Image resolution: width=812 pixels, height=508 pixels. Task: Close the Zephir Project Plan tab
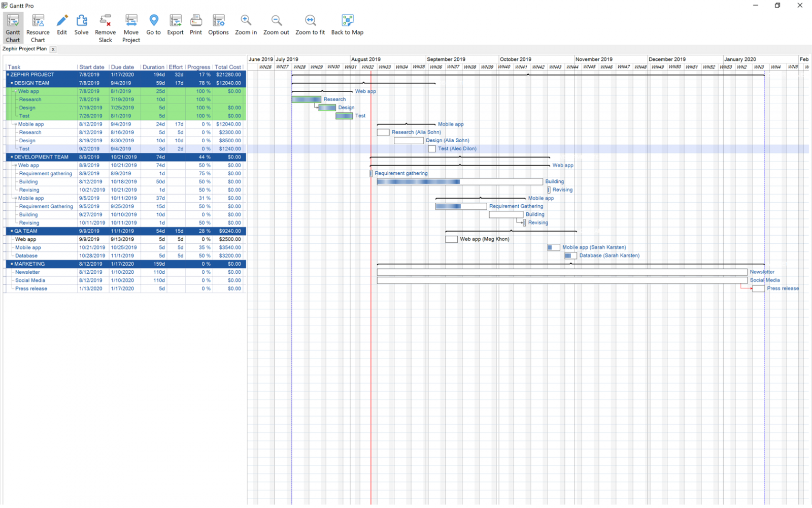(x=53, y=49)
